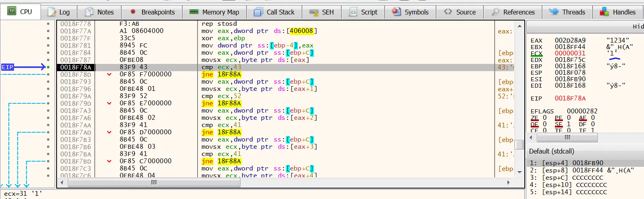Select the cmp ecx,52 instruction

click(221, 96)
